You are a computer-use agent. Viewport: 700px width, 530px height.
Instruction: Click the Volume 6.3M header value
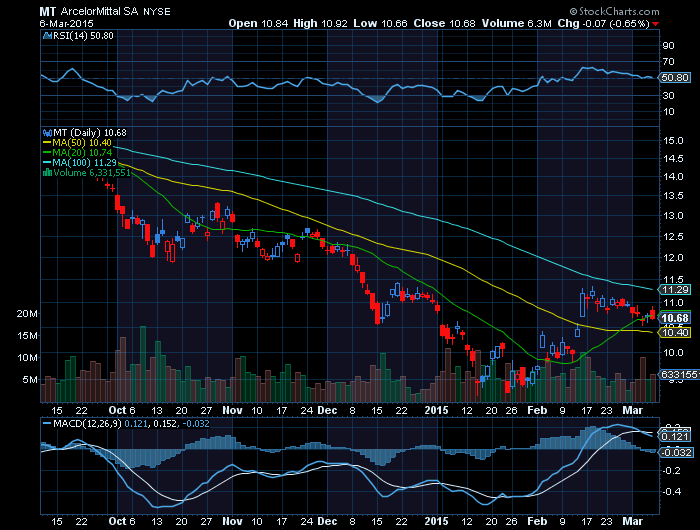coord(517,23)
